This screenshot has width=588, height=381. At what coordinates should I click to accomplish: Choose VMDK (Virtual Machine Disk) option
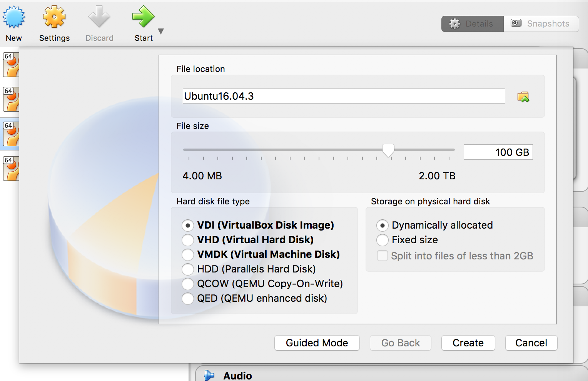click(x=188, y=254)
